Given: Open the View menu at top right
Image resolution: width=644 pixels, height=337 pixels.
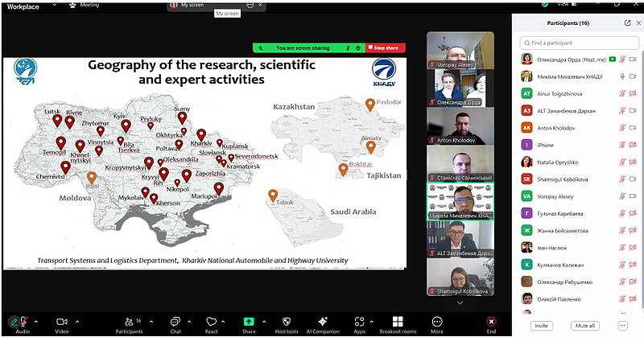Looking at the screenshot, I should click(x=567, y=4).
